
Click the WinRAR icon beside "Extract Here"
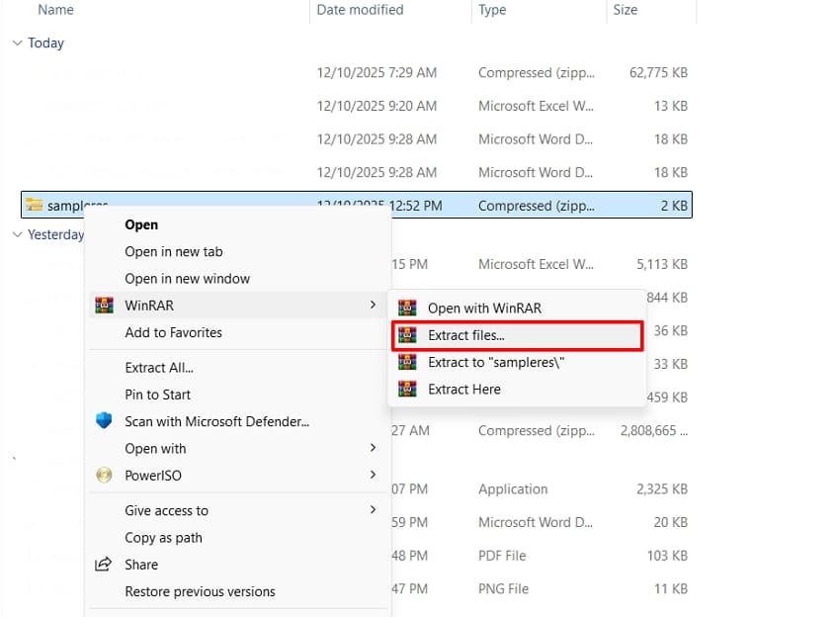409,390
